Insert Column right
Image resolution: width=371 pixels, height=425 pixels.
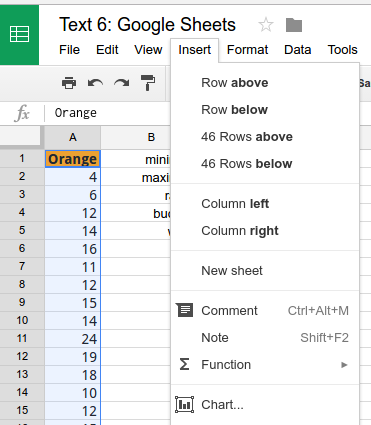click(265, 231)
